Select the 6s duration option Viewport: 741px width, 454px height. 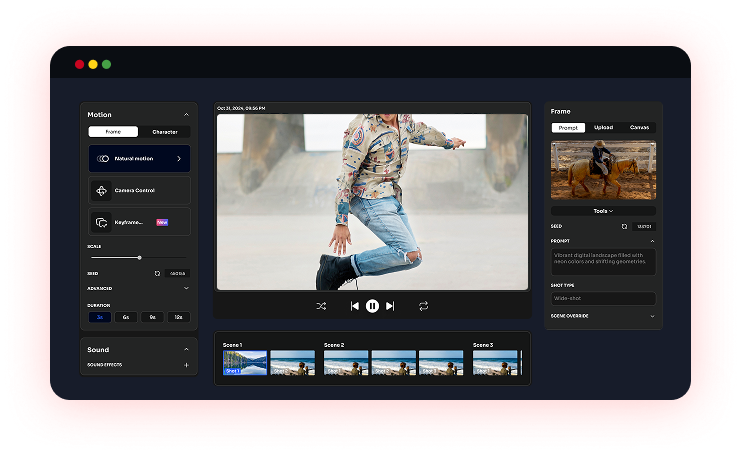pyautogui.click(x=126, y=317)
